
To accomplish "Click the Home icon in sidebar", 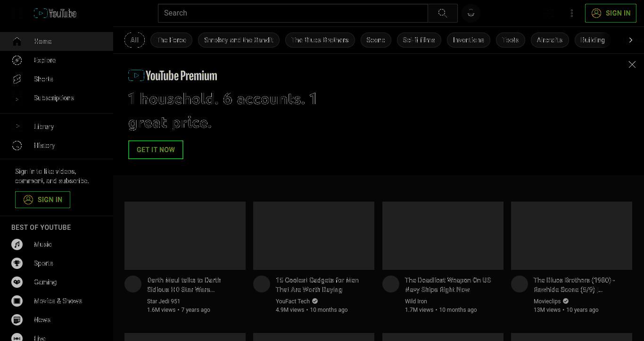I will (x=17, y=41).
